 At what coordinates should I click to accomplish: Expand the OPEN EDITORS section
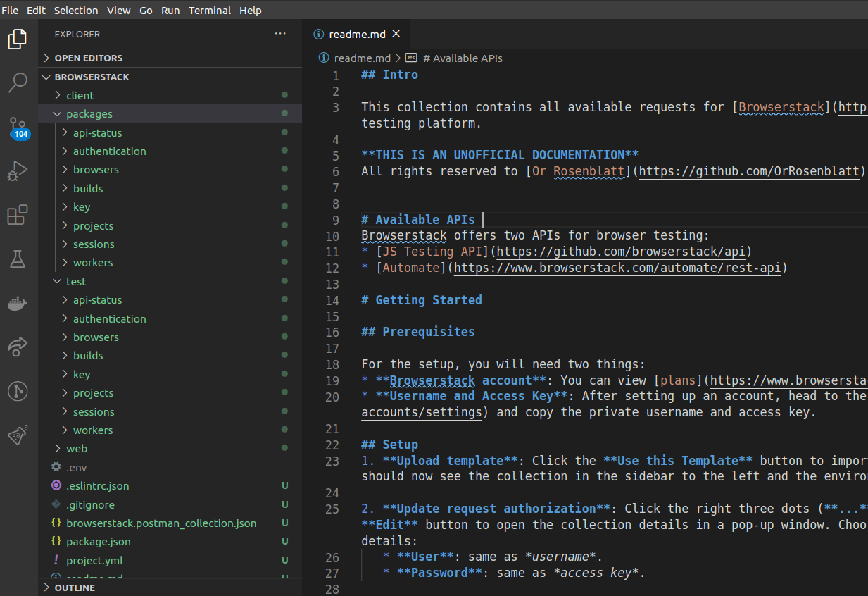click(88, 58)
